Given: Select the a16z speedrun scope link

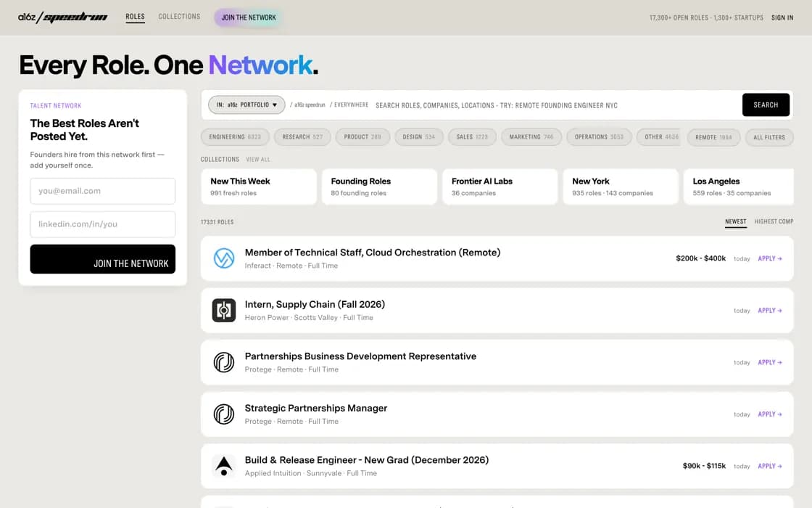Looking at the screenshot, I should pyautogui.click(x=310, y=105).
